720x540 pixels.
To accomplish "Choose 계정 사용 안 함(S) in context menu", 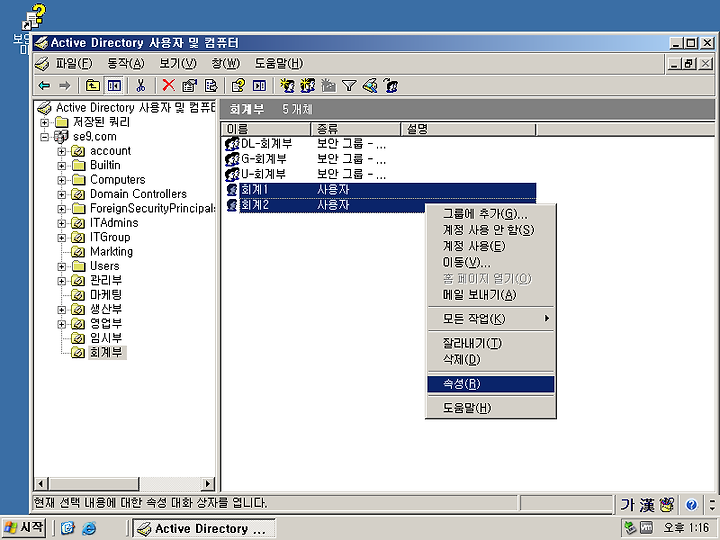I will pos(490,230).
